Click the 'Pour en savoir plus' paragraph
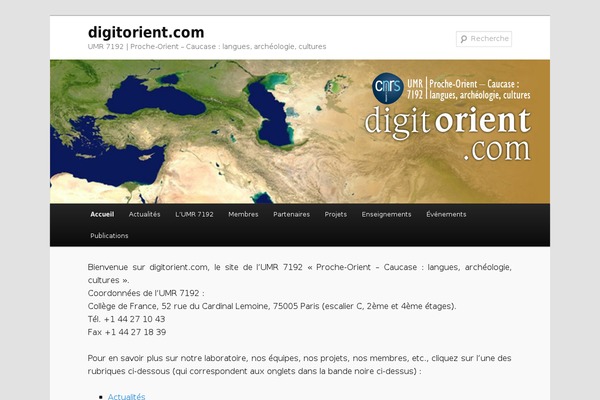The width and height of the screenshot is (600, 400). [300, 365]
